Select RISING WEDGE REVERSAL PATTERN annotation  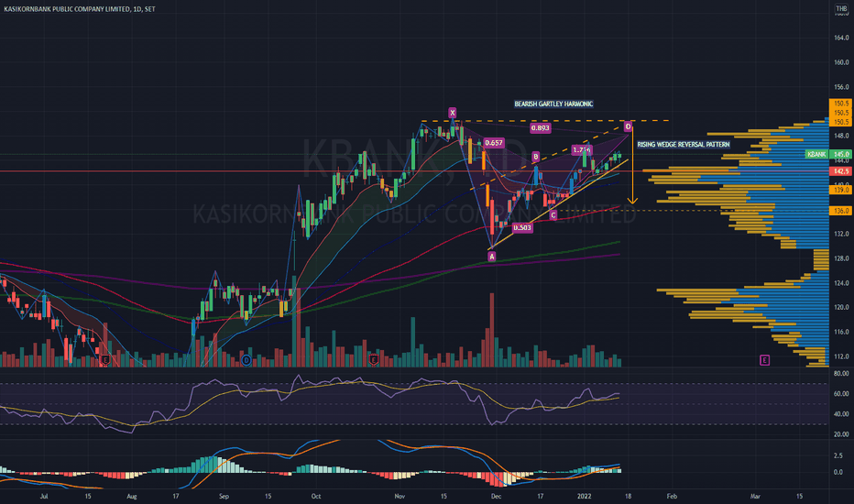click(x=683, y=145)
